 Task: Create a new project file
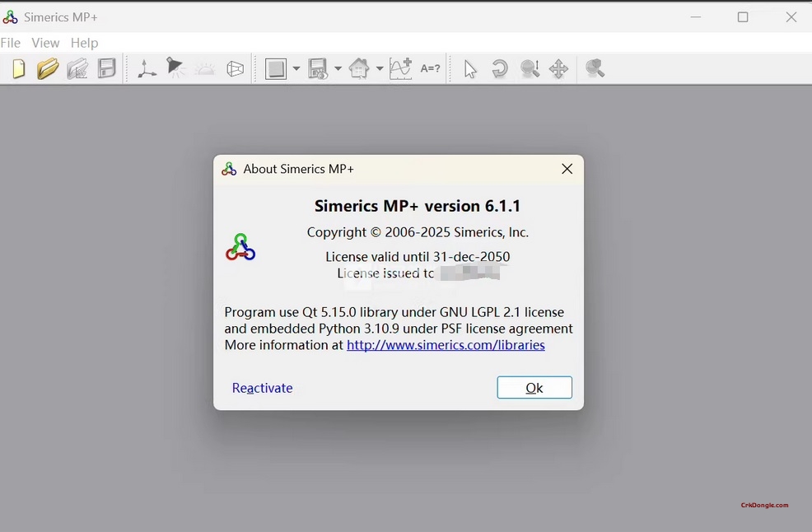coord(18,69)
